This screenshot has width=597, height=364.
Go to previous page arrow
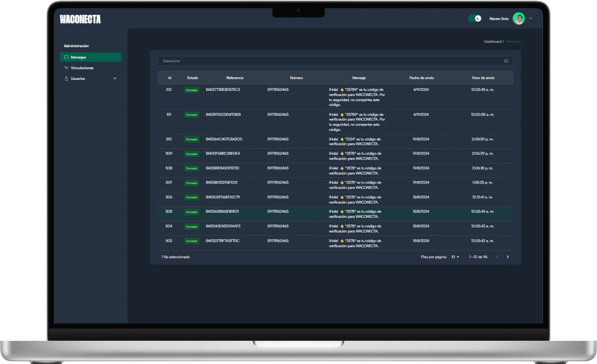(497, 257)
